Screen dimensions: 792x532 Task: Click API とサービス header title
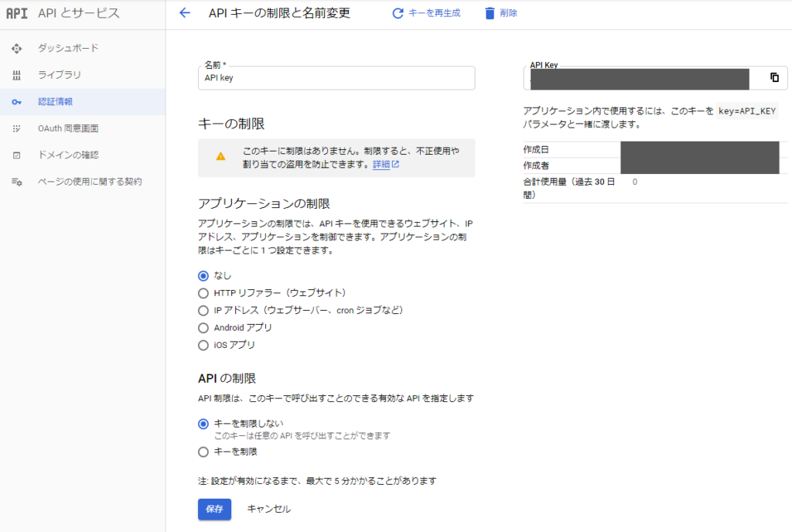coord(79,13)
